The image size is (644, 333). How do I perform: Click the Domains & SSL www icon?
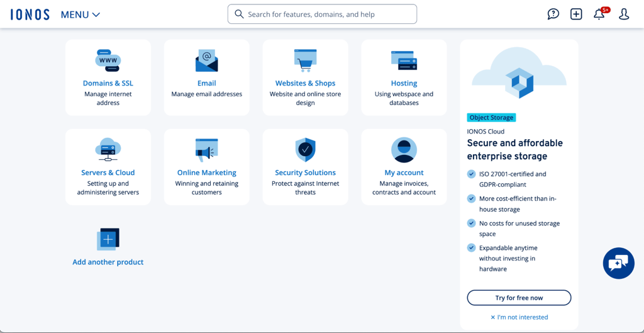tap(108, 60)
